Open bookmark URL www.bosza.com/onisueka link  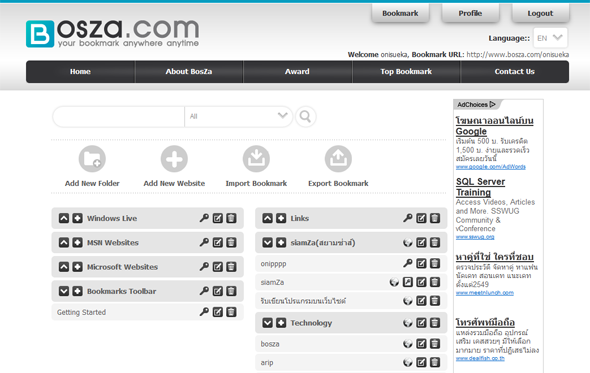[x=518, y=55]
